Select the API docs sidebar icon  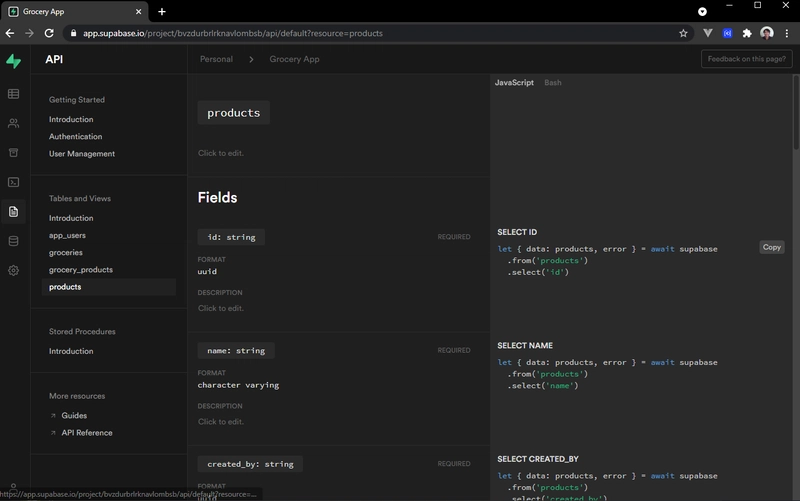click(x=14, y=212)
